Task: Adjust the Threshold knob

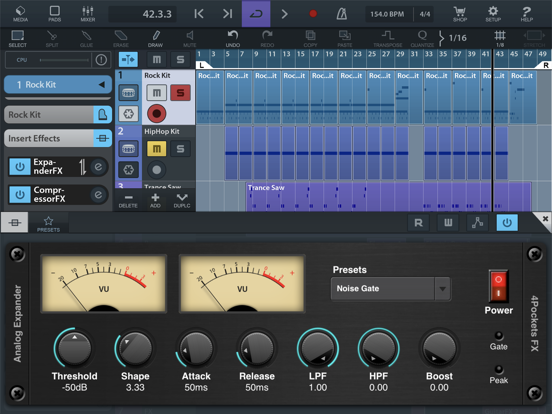Action: pos(75,348)
